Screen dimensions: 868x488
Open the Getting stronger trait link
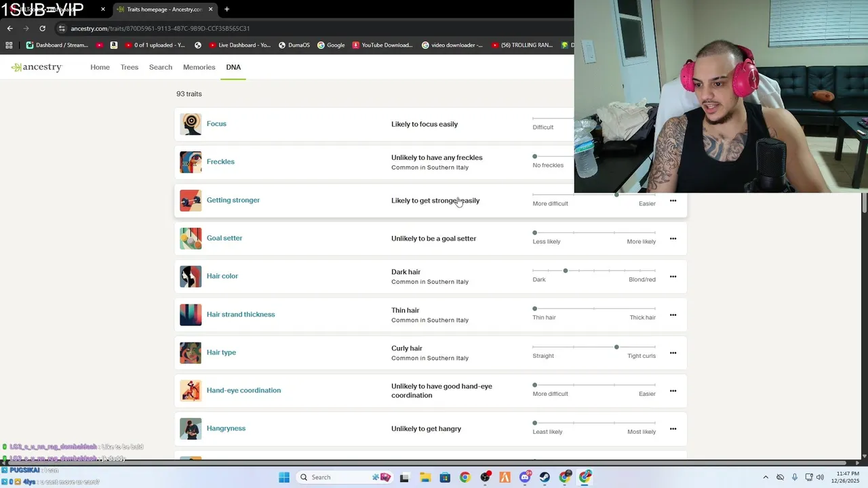233,200
